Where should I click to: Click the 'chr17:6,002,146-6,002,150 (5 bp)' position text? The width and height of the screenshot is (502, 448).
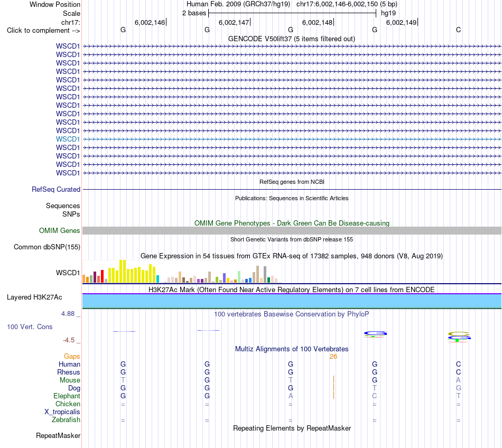coord(347,4)
